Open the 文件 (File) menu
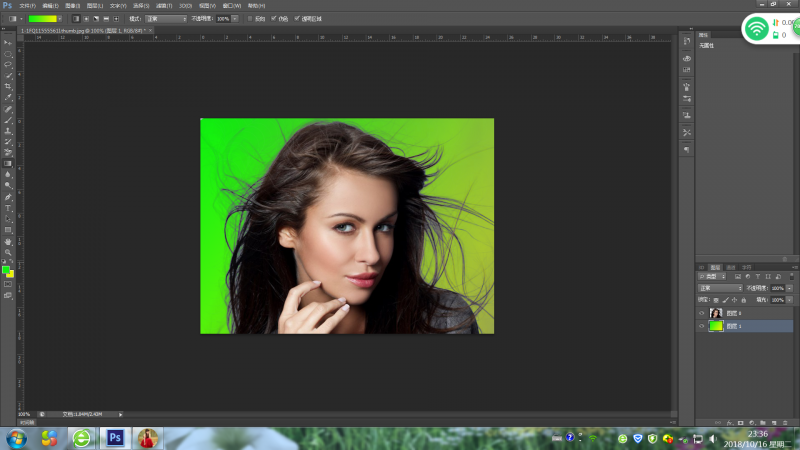The height and width of the screenshot is (450, 800). click(27, 5)
